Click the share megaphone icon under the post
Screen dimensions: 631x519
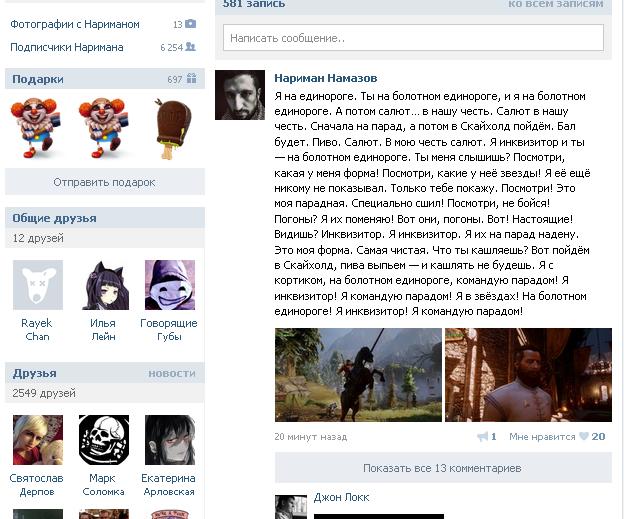(x=483, y=437)
